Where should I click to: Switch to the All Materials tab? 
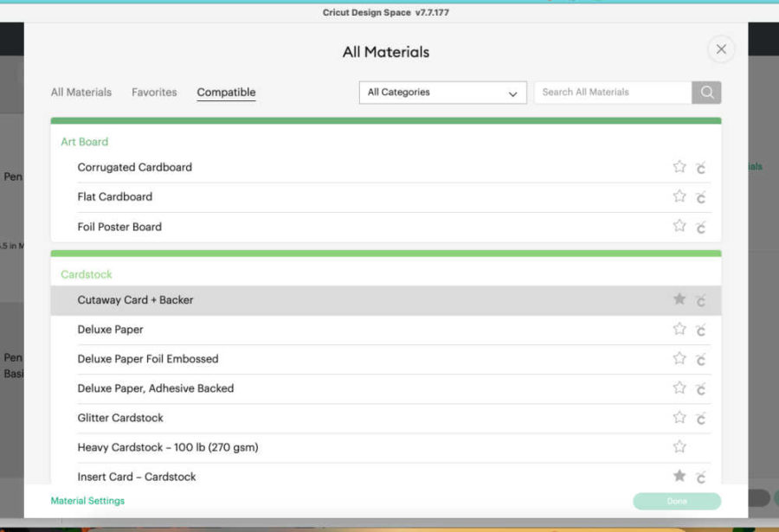click(x=81, y=93)
